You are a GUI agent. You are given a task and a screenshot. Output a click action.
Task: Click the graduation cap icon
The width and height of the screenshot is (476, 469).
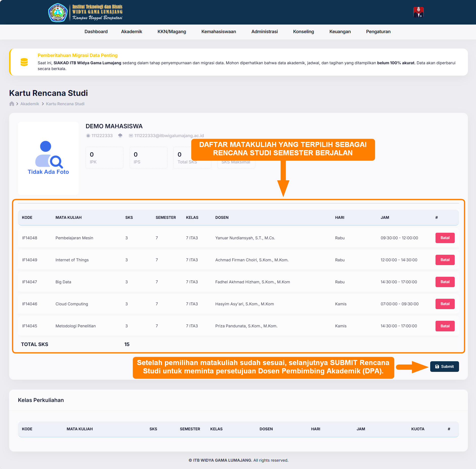(x=120, y=136)
